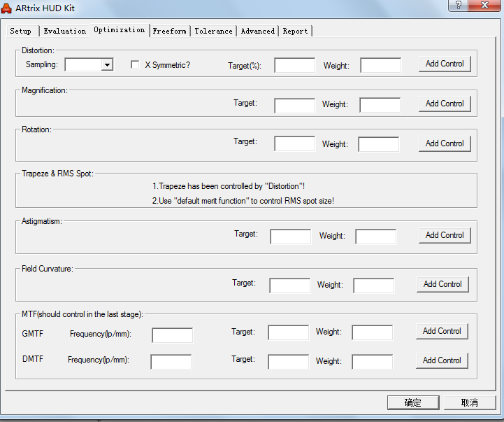The width and height of the screenshot is (504, 422).
Task: Click the Astigmatism Weight field
Action: pos(376,237)
